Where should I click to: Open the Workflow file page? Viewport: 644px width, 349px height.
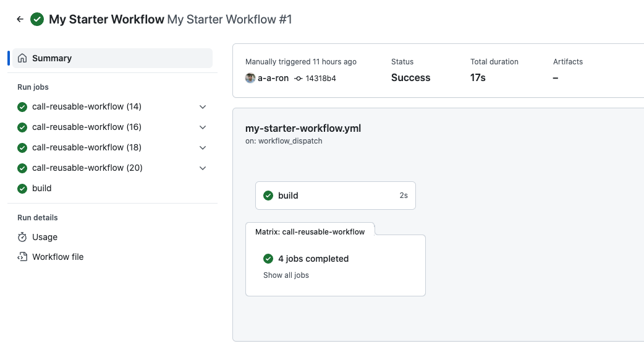(58, 257)
